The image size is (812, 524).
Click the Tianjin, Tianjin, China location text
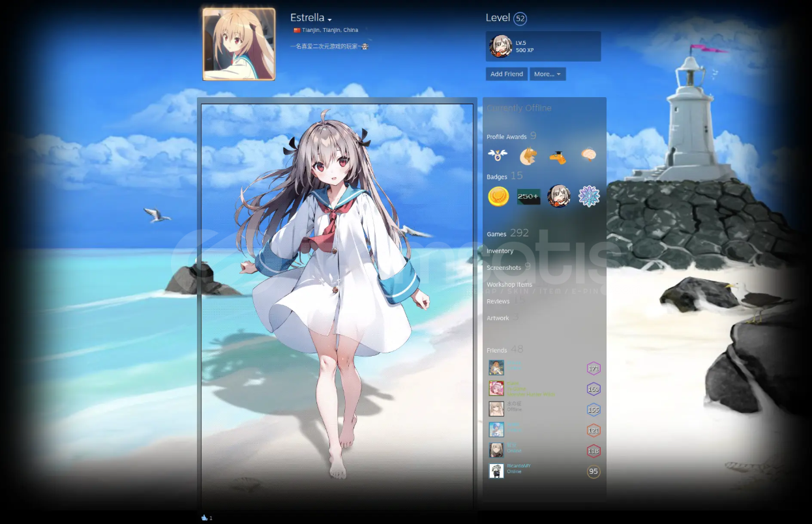[x=330, y=30]
